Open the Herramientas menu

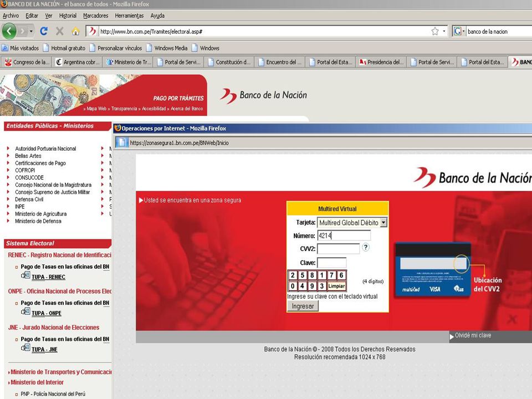click(x=129, y=16)
